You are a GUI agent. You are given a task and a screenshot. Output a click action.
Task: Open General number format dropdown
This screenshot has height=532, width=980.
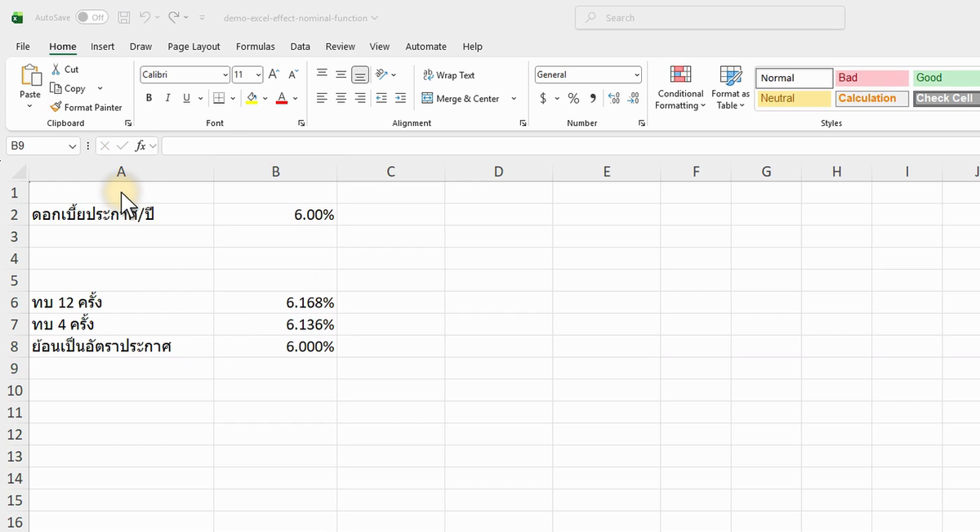[x=637, y=75]
